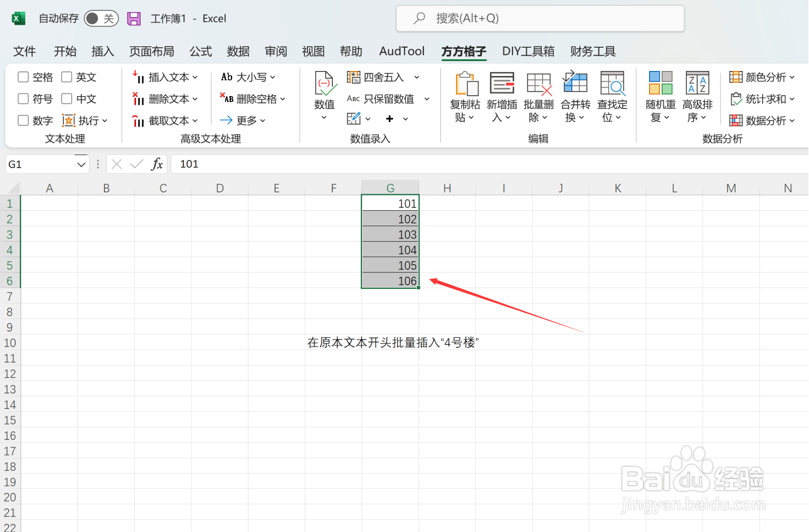Click in the 搜索(Alt+Q) search field
Screen dimensions: 809x532
point(540,18)
